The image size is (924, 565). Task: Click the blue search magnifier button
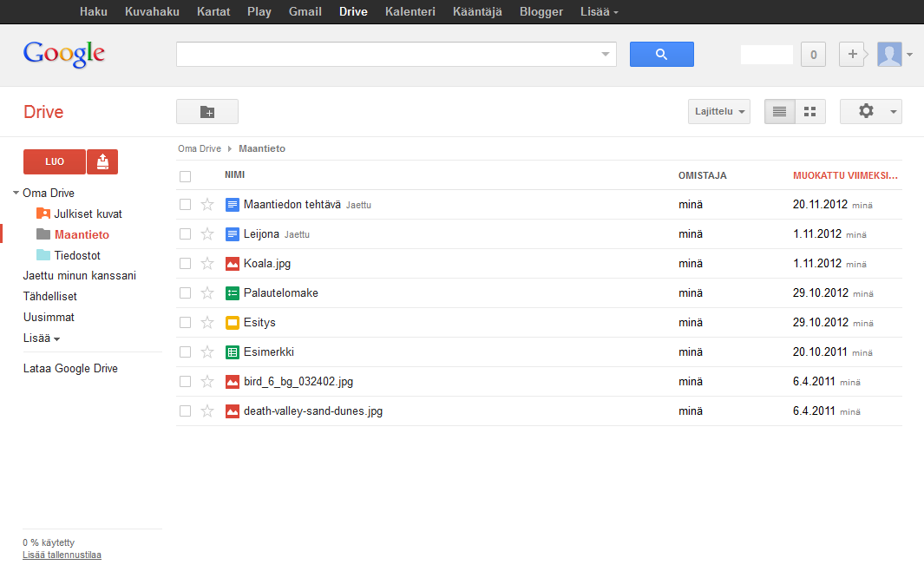coord(661,55)
